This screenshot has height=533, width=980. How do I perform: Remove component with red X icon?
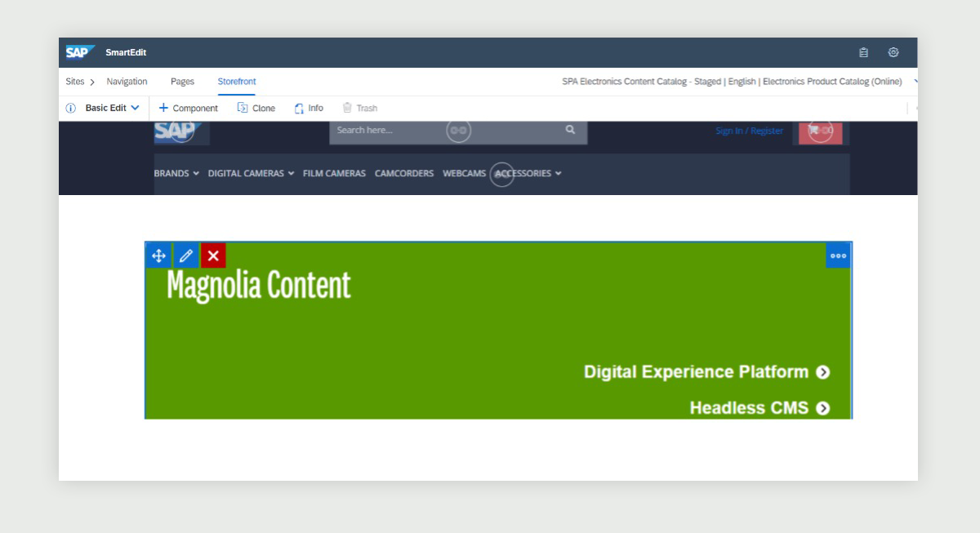coord(213,255)
